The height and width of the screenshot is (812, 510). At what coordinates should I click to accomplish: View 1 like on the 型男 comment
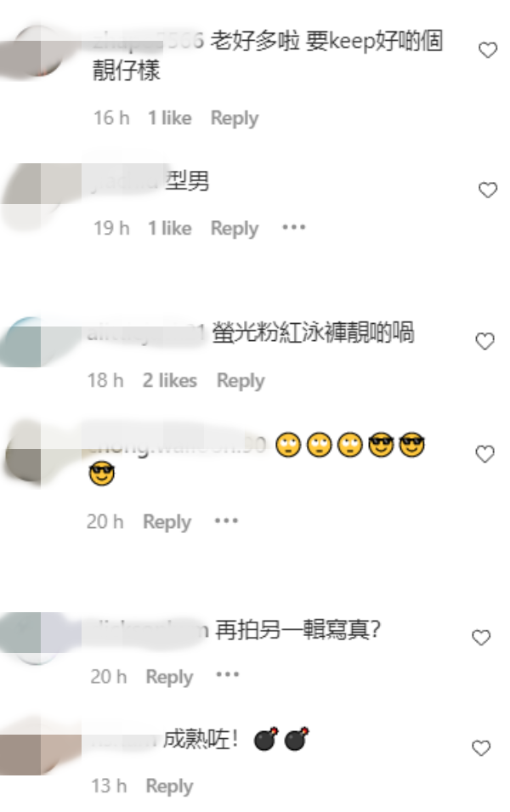pyautogui.click(x=170, y=229)
